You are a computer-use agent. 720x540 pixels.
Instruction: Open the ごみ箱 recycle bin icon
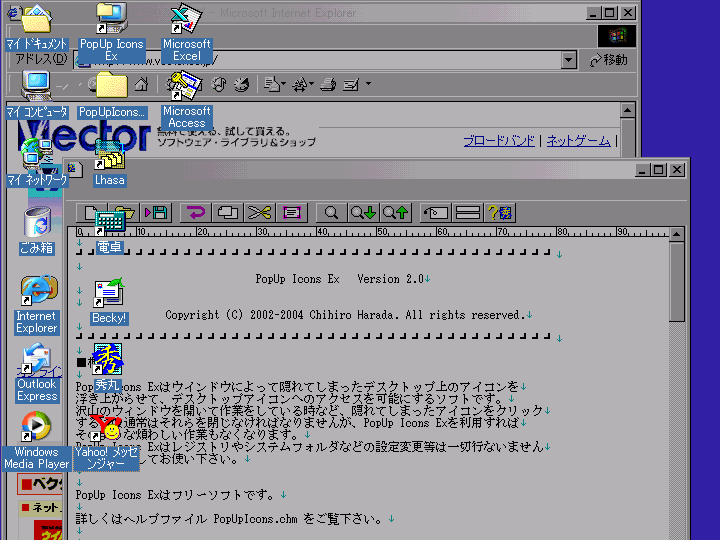[x=37, y=231]
